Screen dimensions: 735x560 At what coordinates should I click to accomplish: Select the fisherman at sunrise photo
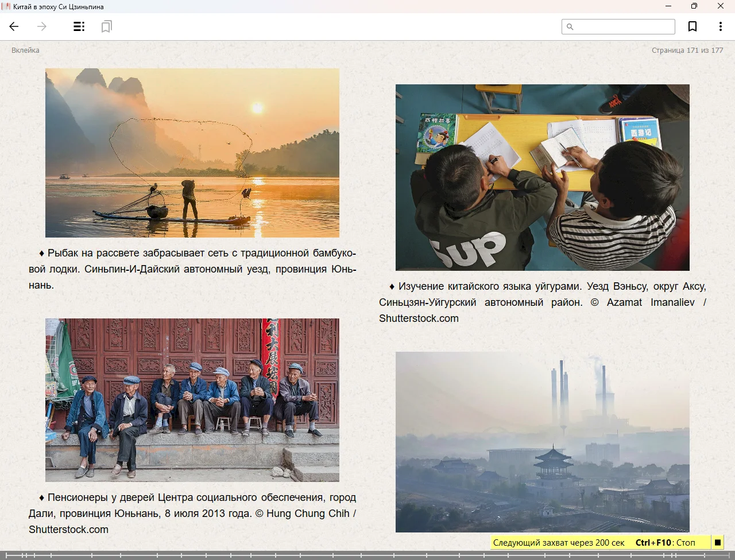[x=192, y=153]
